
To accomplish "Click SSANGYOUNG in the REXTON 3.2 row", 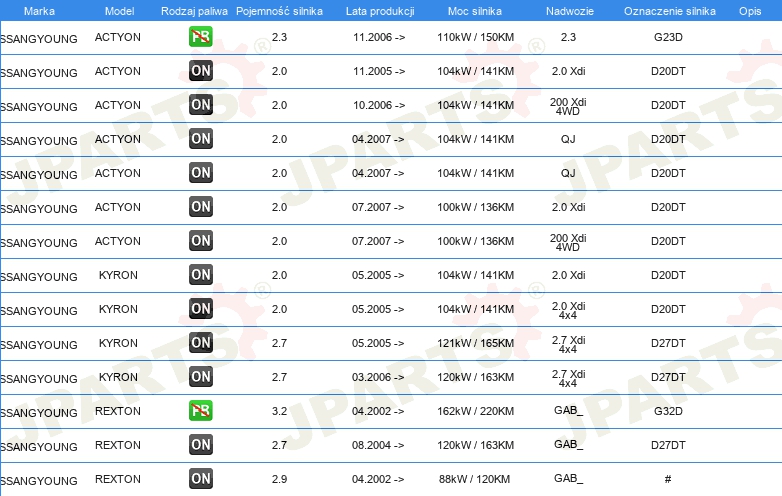I will 39,413.
